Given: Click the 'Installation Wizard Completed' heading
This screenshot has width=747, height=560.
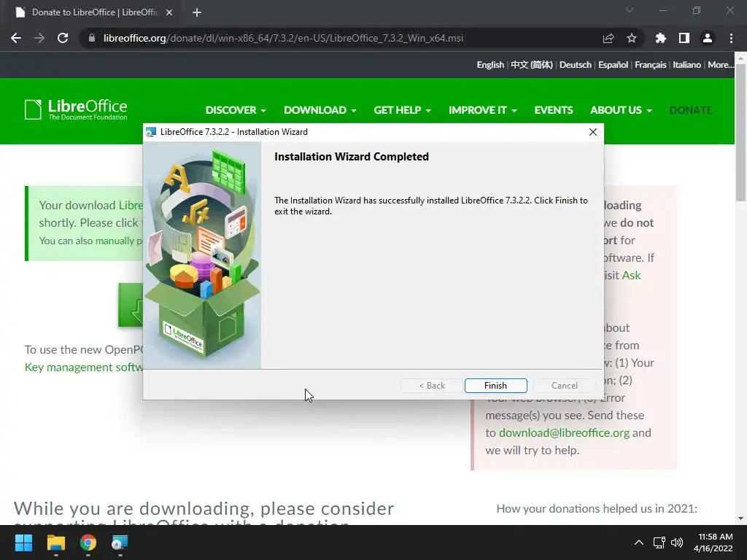Looking at the screenshot, I should tap(352, 157).
